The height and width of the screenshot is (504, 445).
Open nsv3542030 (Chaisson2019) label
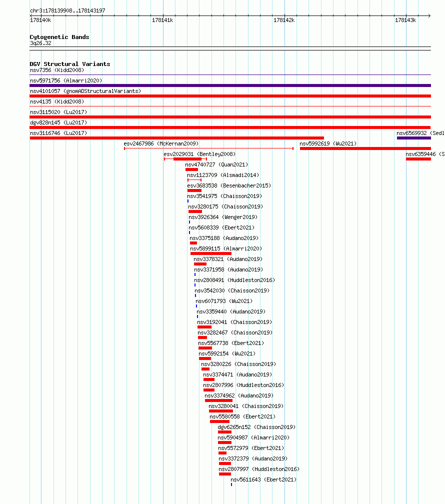coord(232,290)
